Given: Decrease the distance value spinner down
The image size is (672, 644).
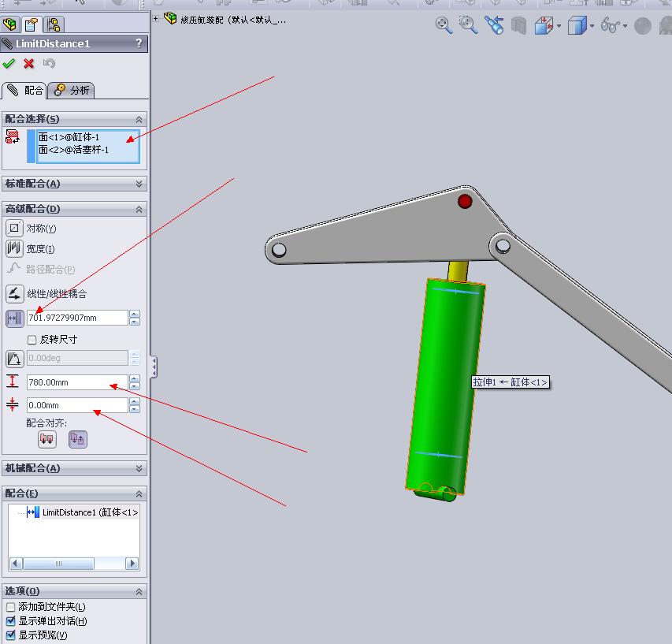Looking at the screenshot, I should (135, 322).
